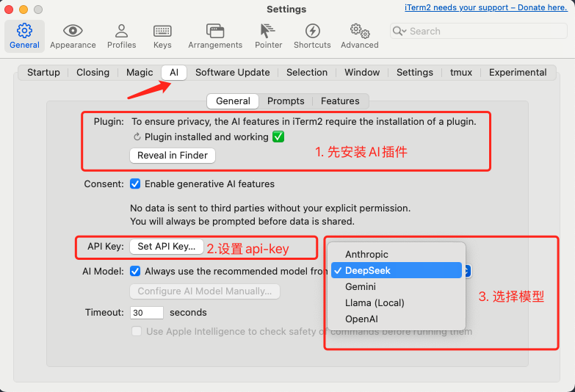Click the red close window button
This screenshot has width=575, height=392.
[9, 9]
